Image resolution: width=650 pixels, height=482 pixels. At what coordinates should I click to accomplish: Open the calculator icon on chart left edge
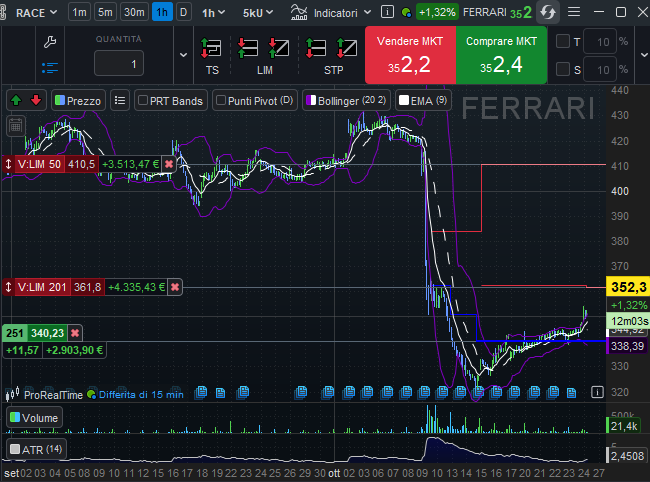click(x=15, y=125)
